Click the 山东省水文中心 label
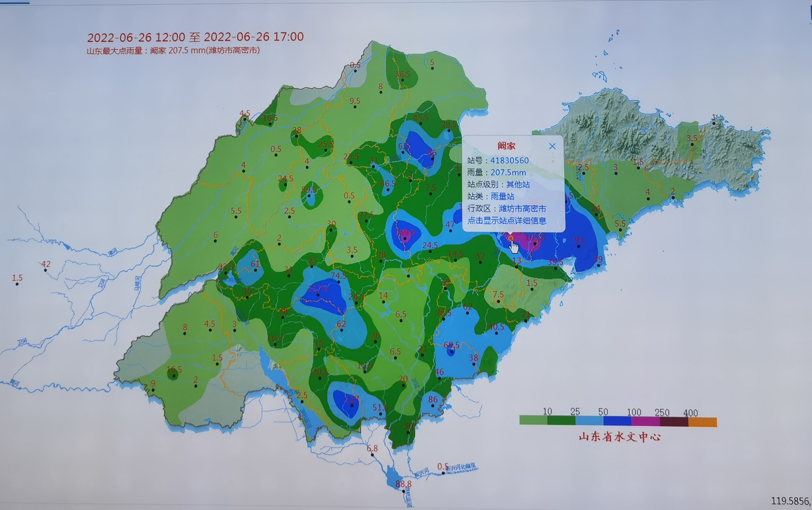This screenshot has height=510, width=812. click(620, 437)
